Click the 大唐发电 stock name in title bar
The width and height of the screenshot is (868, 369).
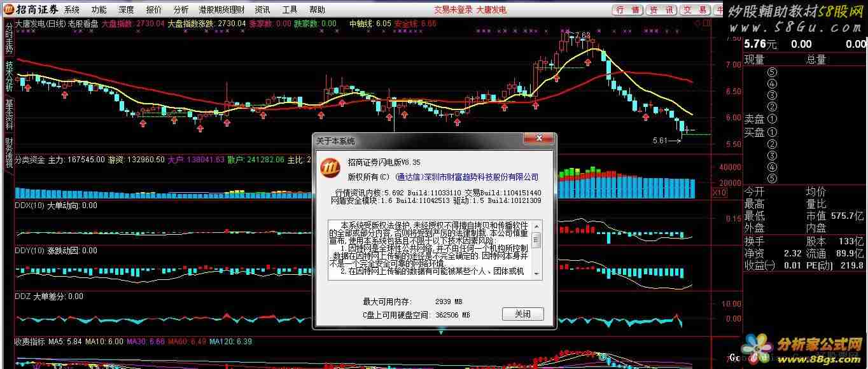click(x=492, y=10)
